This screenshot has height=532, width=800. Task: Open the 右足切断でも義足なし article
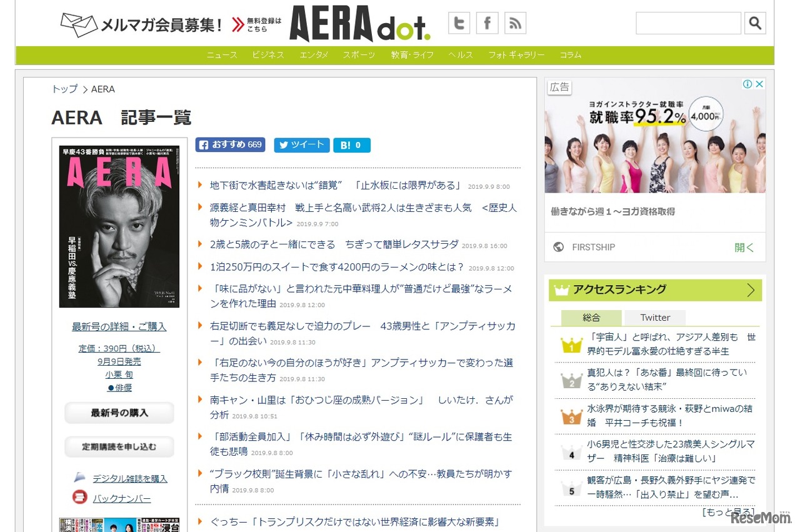coord(362,333)
